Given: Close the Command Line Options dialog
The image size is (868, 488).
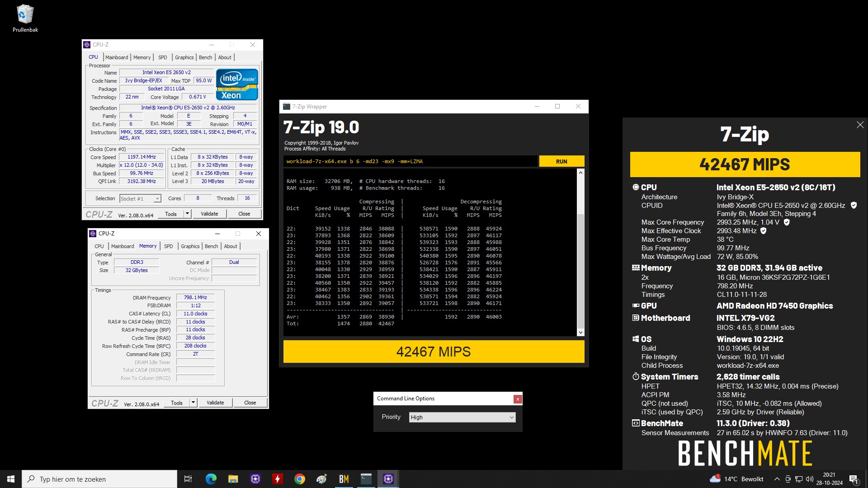Looking at the screenshot, I should click(518, 399).
